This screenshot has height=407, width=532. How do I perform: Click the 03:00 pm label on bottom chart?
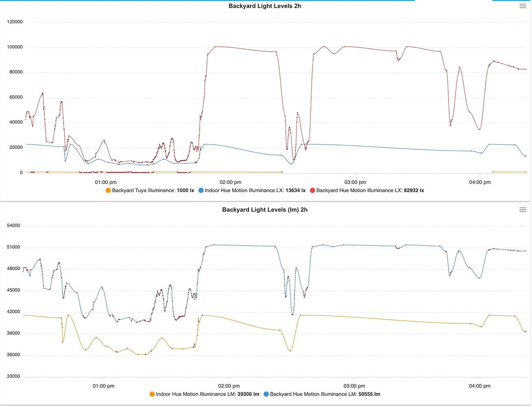[354, 386]
